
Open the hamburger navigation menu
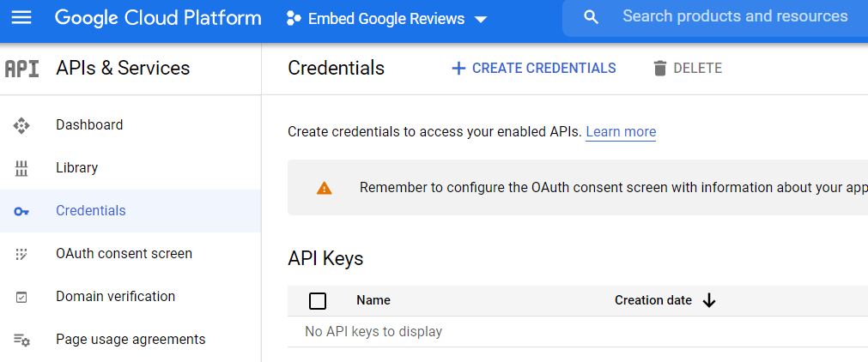[21, 18]
